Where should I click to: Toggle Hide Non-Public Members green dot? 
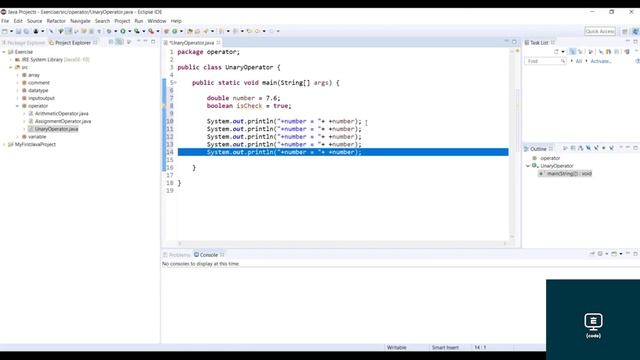[x=604, y=149]
